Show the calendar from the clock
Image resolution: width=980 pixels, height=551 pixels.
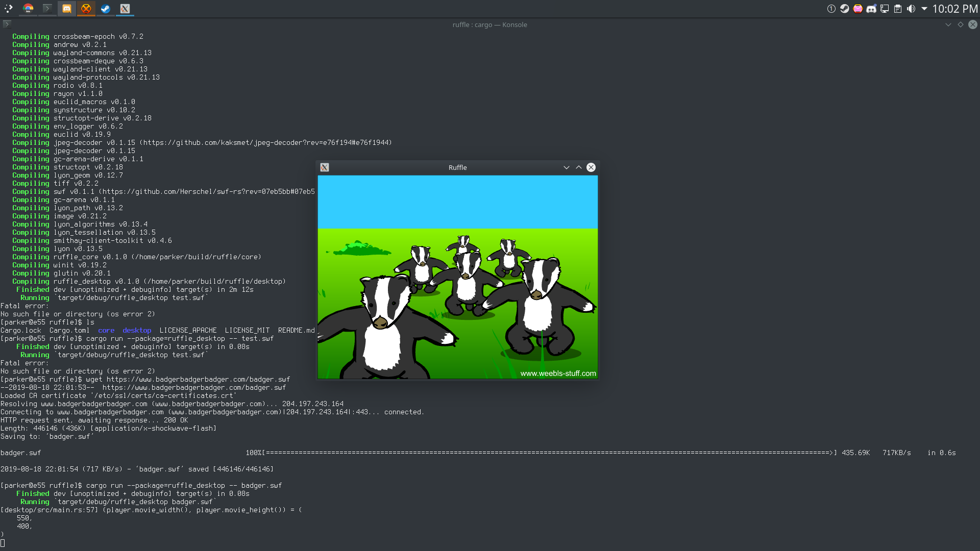(x=955, y=9)
